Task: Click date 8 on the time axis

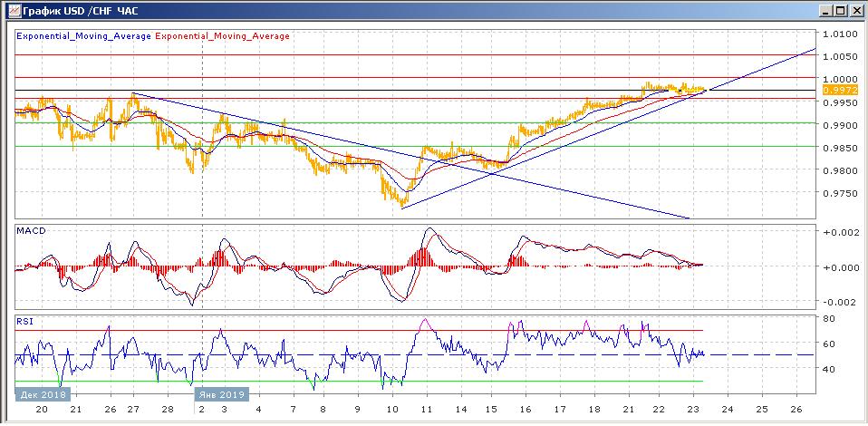Action: click(323, 410)
